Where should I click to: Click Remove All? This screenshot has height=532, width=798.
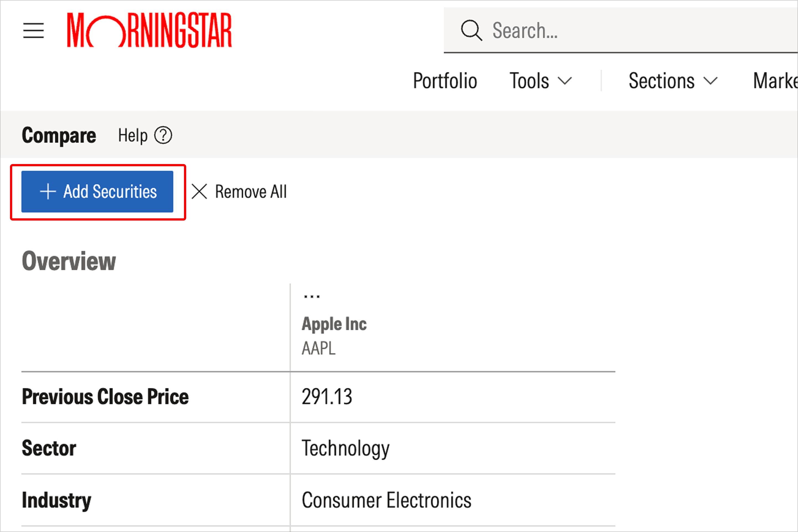coord(239,192)
